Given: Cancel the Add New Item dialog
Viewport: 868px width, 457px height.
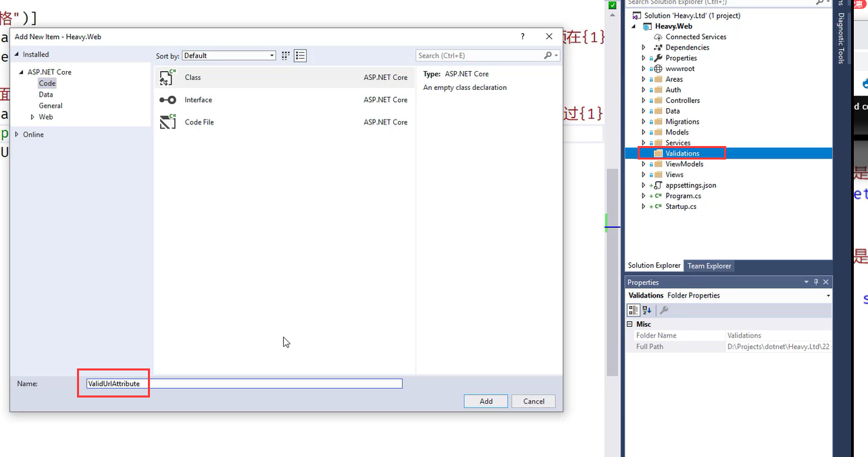Looking at the screenshot, I should point(533,401).
